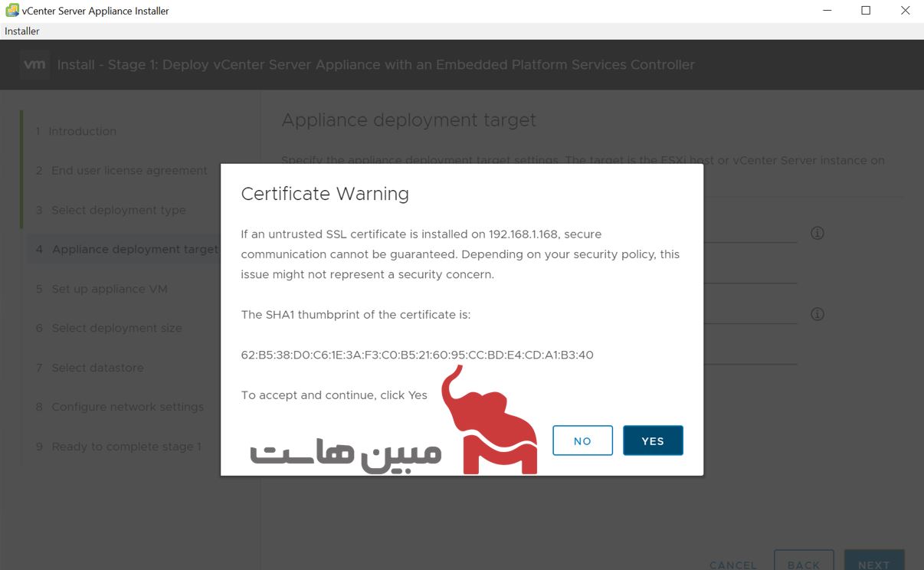Open Select deployment type step
This screenshot has height=570, width=924.
118,210
